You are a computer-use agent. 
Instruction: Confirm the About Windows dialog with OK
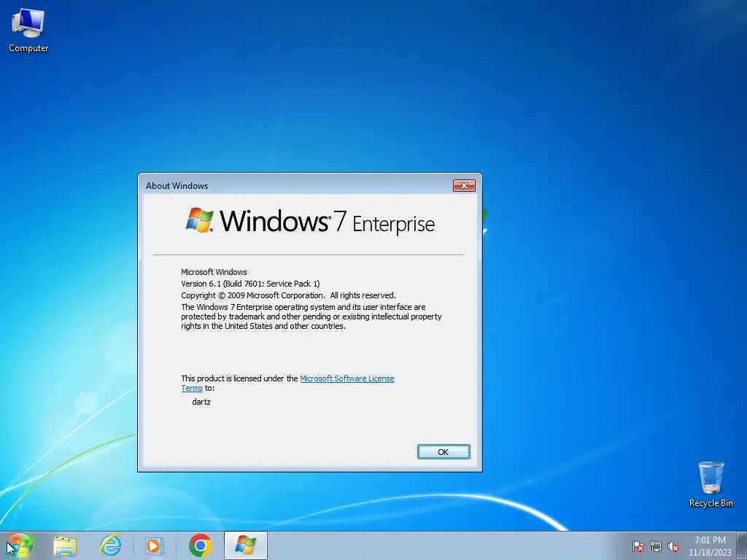(x=444, y=452)
